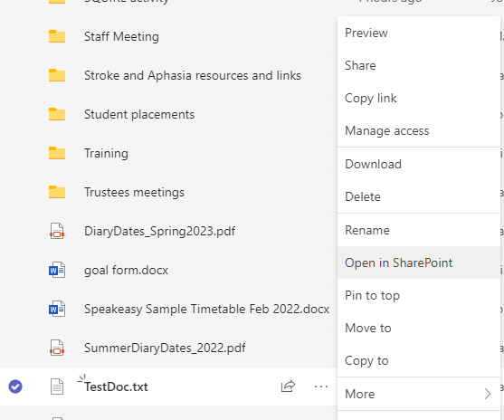Open the SummerDiaryDates_2022.pdf file name
The width and height of the screenshot is (504, 420).
click(x=165, y=348)
